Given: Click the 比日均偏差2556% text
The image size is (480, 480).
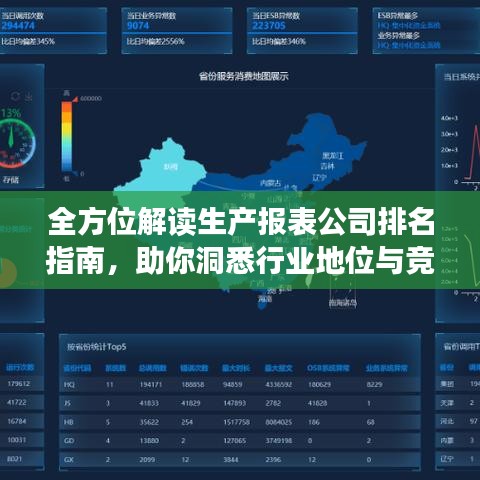Looking at the screenshot, I should point(155,41).
